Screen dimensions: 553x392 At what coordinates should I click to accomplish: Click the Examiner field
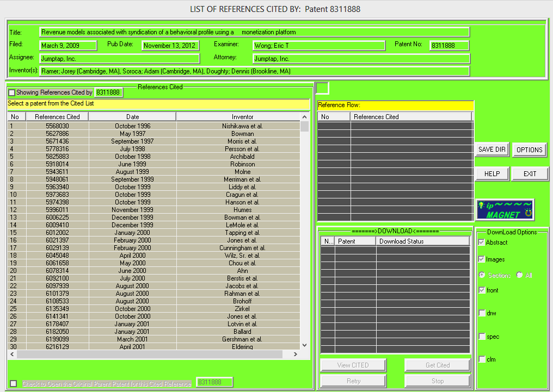(319, 46)
